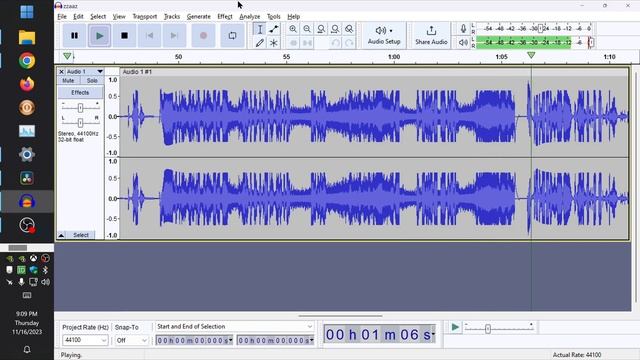Click the green Play button
This screenshot has width=640, height=360.
(99, 36)
